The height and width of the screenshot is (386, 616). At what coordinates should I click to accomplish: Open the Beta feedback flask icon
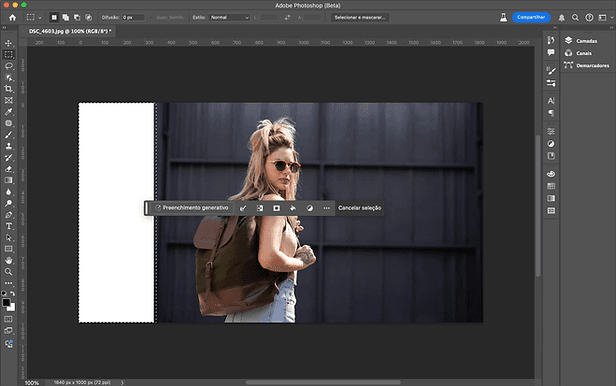point(503,17)
